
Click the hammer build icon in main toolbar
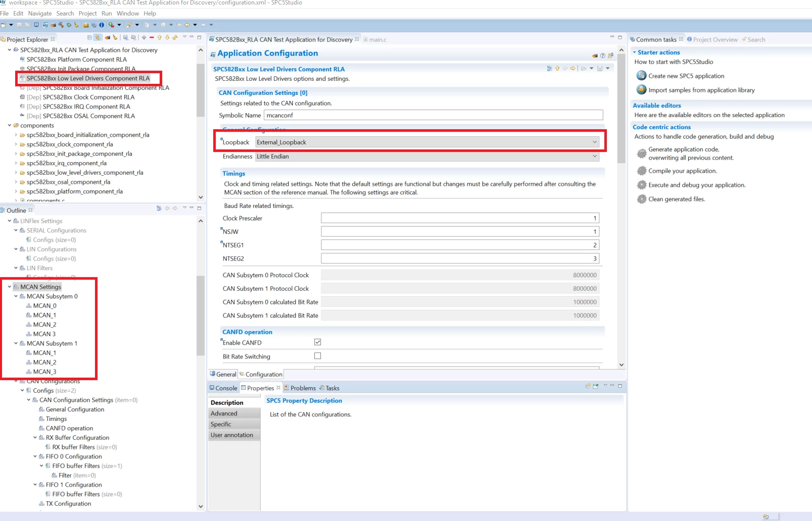[61, 25]
